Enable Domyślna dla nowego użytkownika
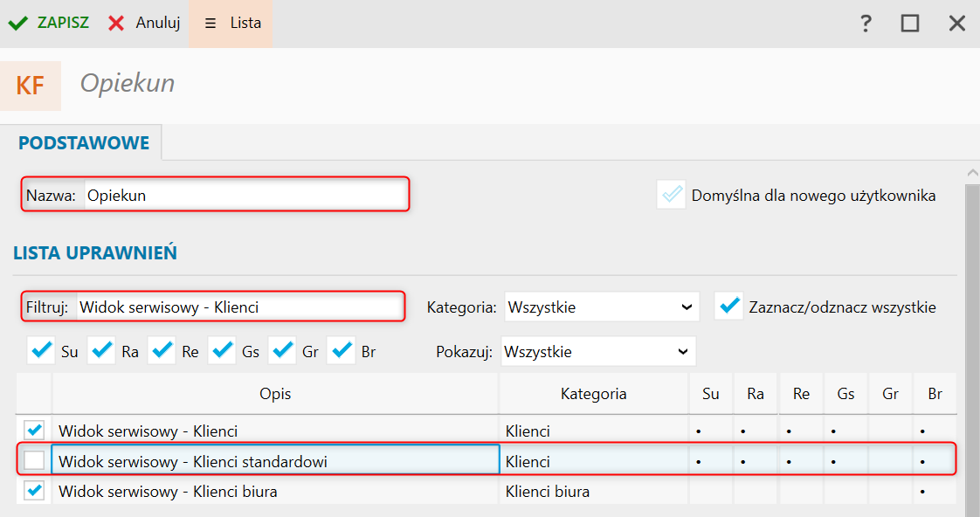 click(671, 195)
